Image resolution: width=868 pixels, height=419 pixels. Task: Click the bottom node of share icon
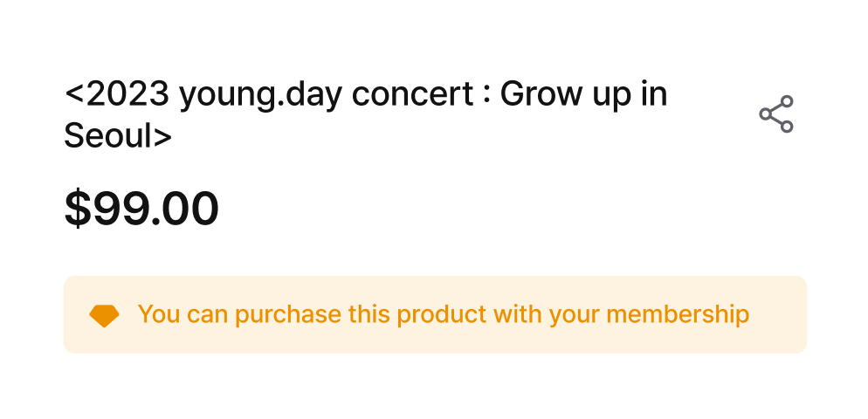tap(787, 127)
